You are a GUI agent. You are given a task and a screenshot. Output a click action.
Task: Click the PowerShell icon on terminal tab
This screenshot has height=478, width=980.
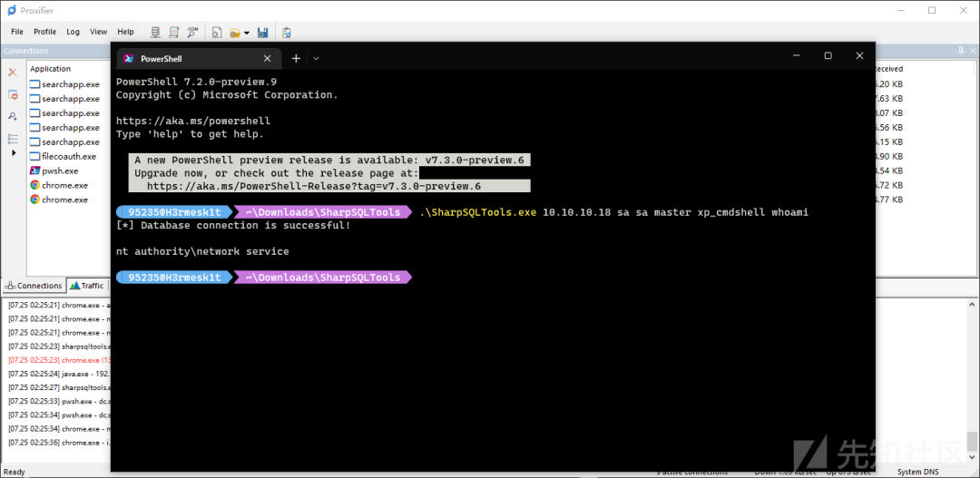tap(130, 58)
